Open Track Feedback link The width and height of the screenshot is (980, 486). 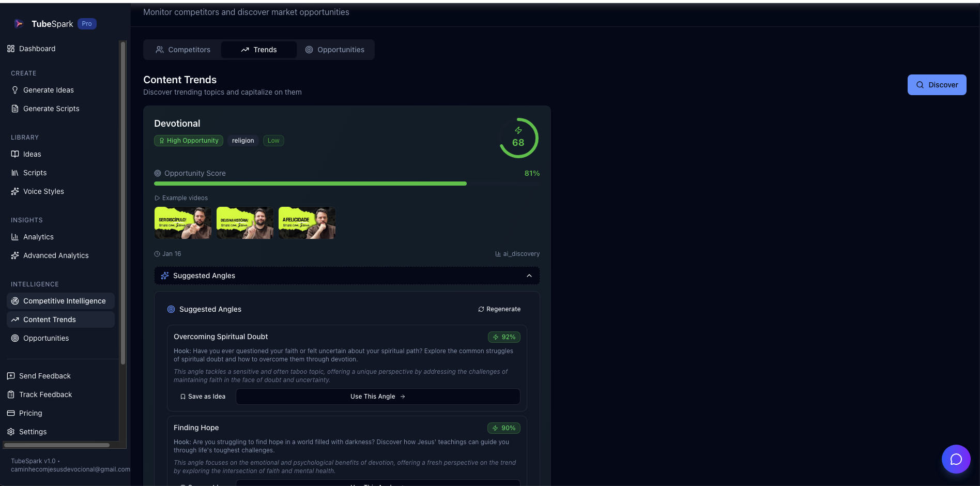45,394
